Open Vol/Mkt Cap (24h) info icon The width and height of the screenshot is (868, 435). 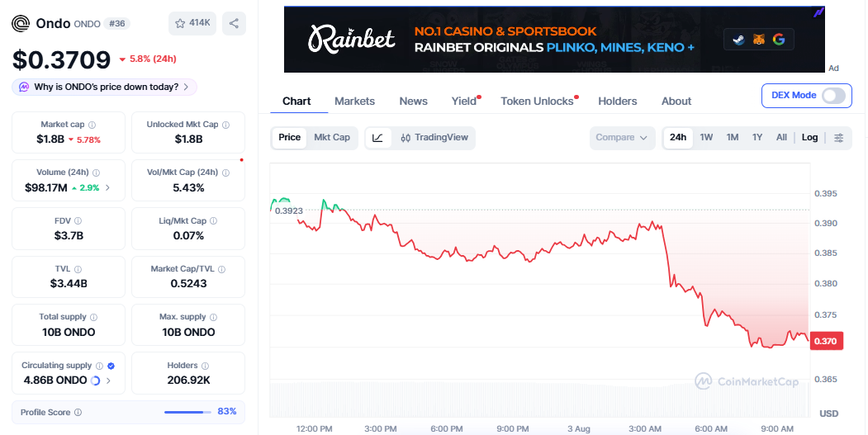pyautogui.click(x=225, y=173)
